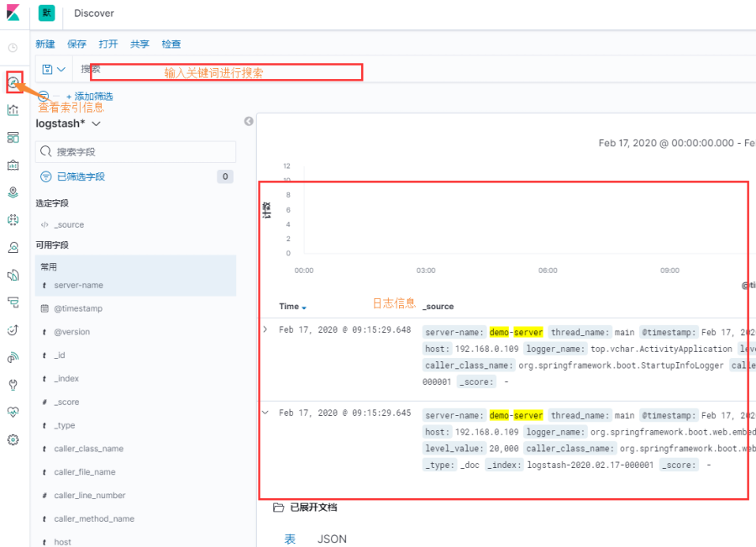Click the date range Feb 17, 2020 text
This screenshot has height=547, width=756.
677,143
